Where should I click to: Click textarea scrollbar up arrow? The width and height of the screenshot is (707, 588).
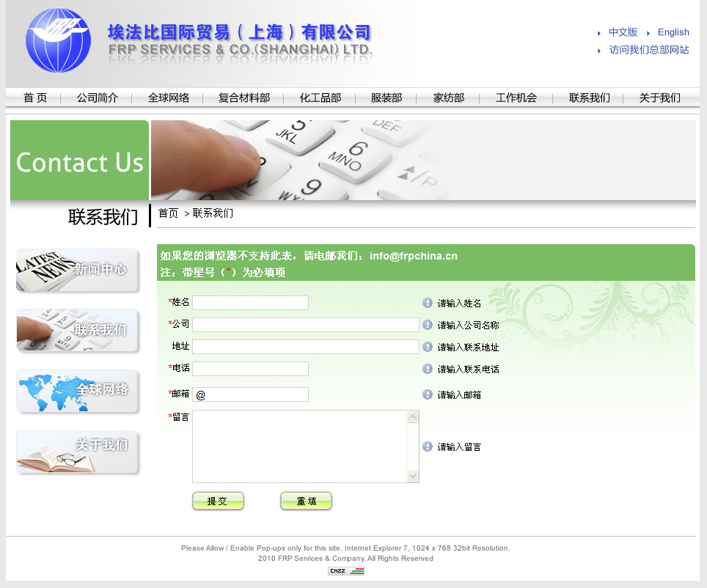[413, 416]
